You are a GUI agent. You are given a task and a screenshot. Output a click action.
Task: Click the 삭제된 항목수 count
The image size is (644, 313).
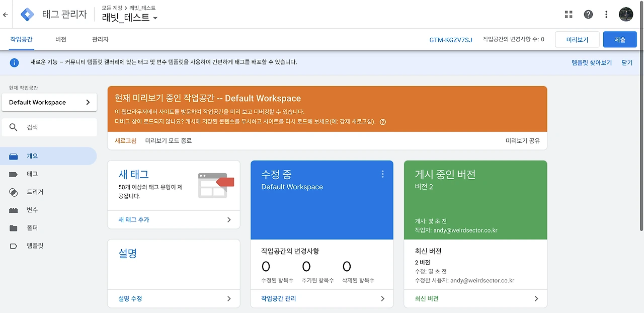point(347,266)
